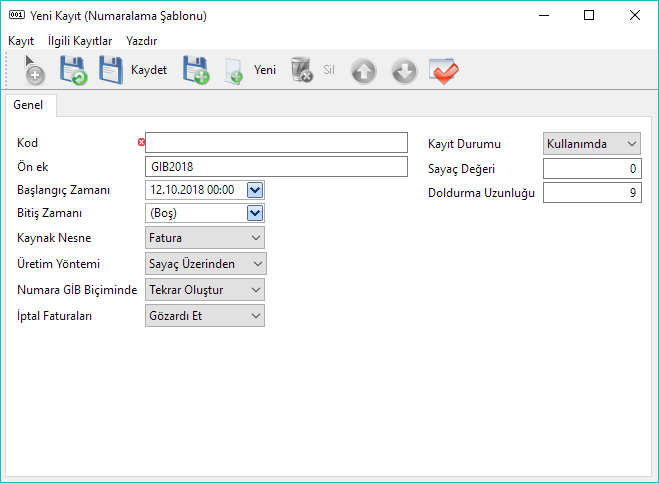Open the Yazdır menu

click(141, 41)
